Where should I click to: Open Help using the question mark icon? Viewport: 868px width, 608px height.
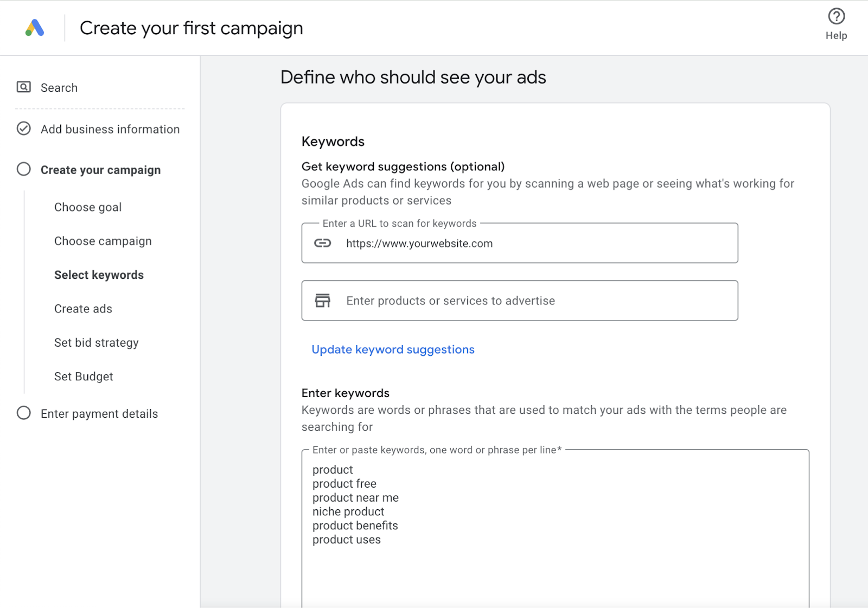pyautogui.click(x=836, y=17)
